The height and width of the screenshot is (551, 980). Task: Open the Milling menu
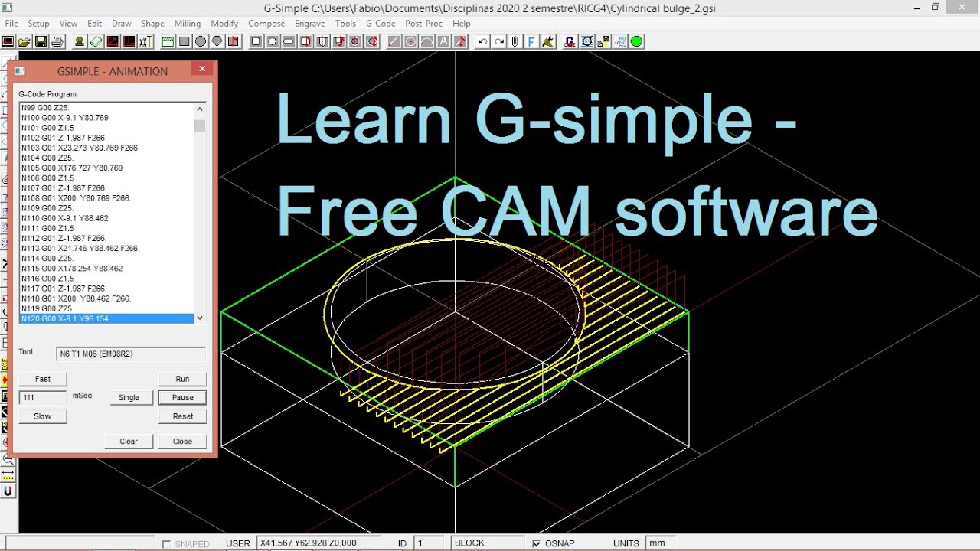pyautogui.click(x=187, y=24)
